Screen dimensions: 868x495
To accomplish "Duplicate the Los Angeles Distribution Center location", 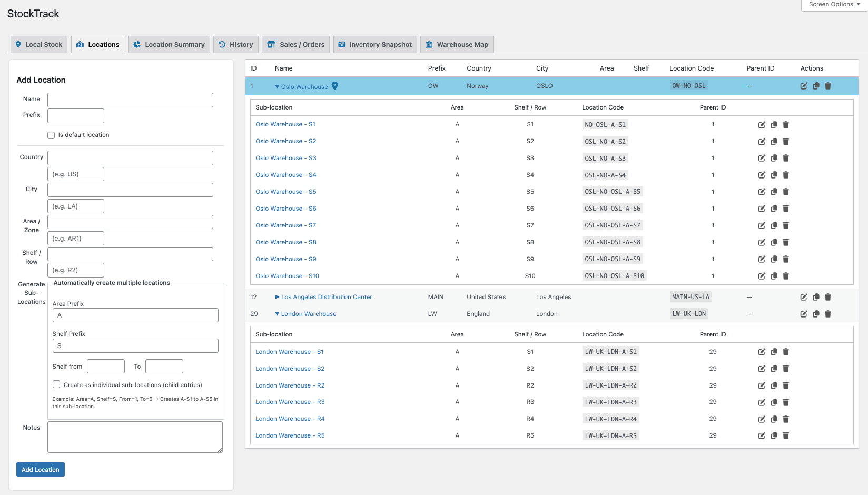I will click(x=816, y=297).
